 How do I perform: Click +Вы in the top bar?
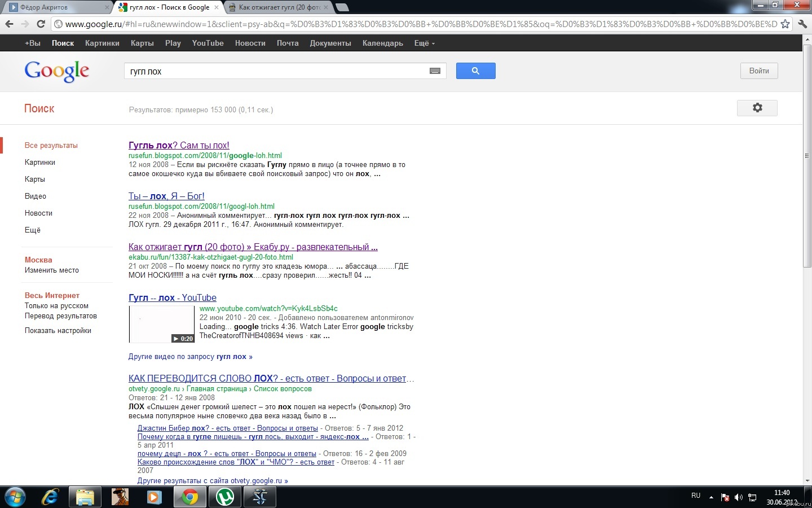33,43
